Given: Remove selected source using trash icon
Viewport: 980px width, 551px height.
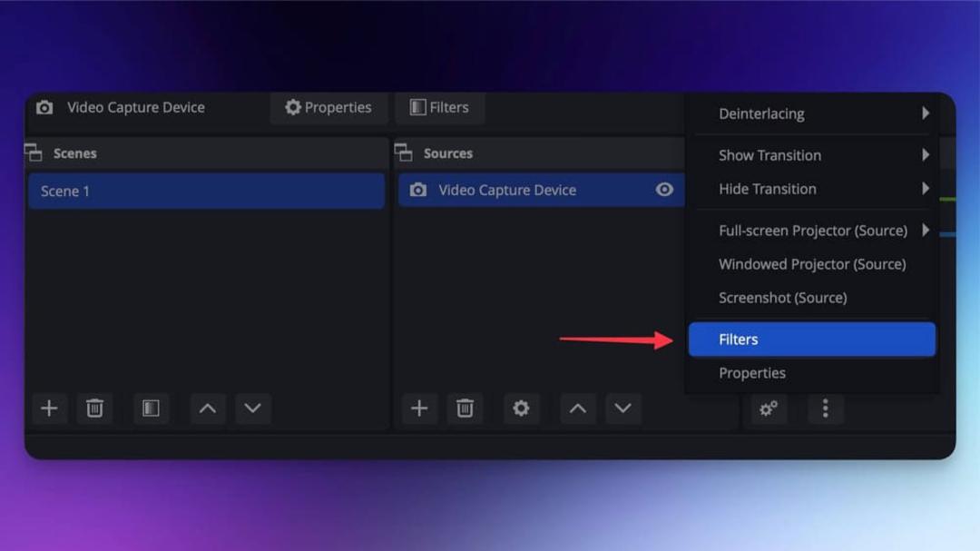Looking at the screenshot, I should tap(465, 408).
